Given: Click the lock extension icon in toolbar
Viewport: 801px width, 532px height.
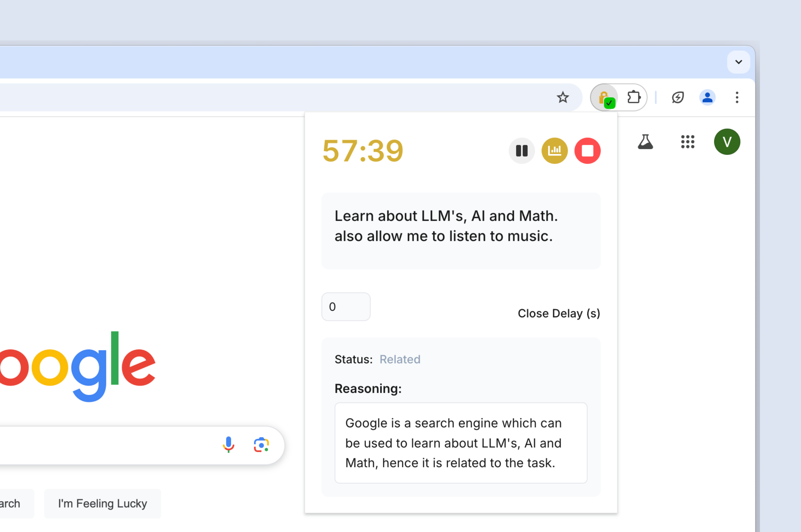Looking at the screenshot, I should 605,98.
